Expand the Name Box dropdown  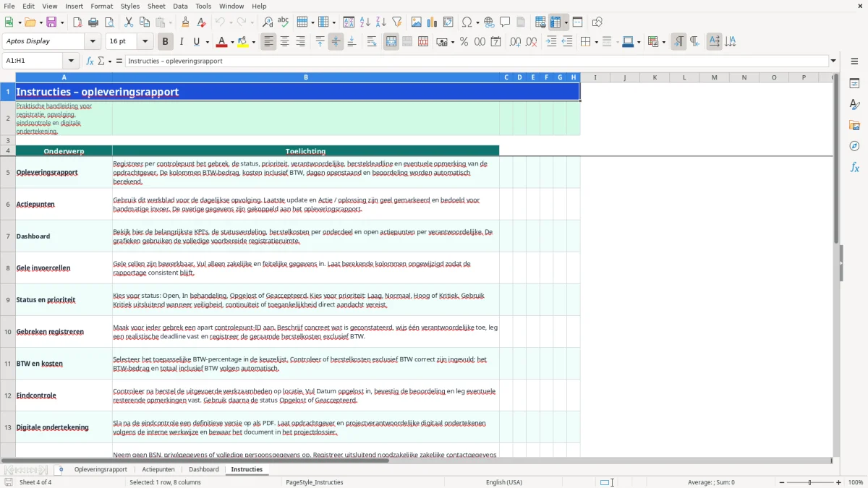tap(71, 61)
